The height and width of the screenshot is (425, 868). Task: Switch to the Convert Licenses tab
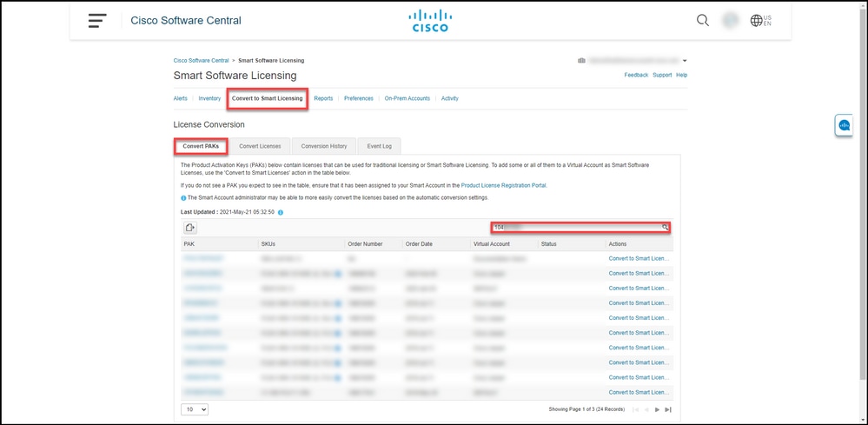(260, 146)
